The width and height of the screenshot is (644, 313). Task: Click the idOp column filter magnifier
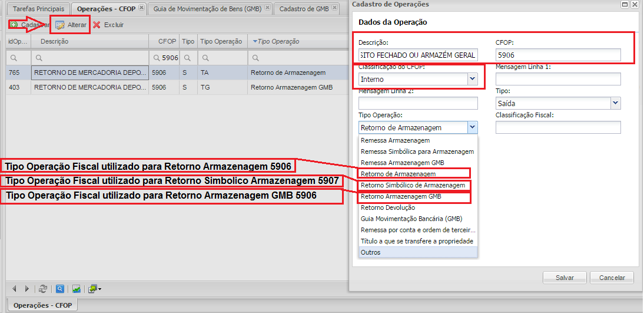coord(14,58)
